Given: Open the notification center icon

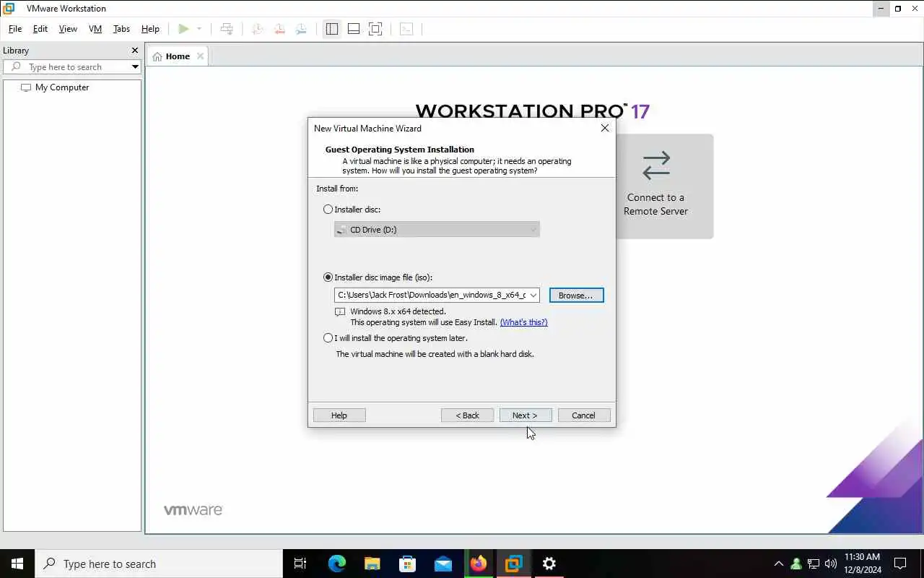Looking at the screenshot, I should 900,564.
